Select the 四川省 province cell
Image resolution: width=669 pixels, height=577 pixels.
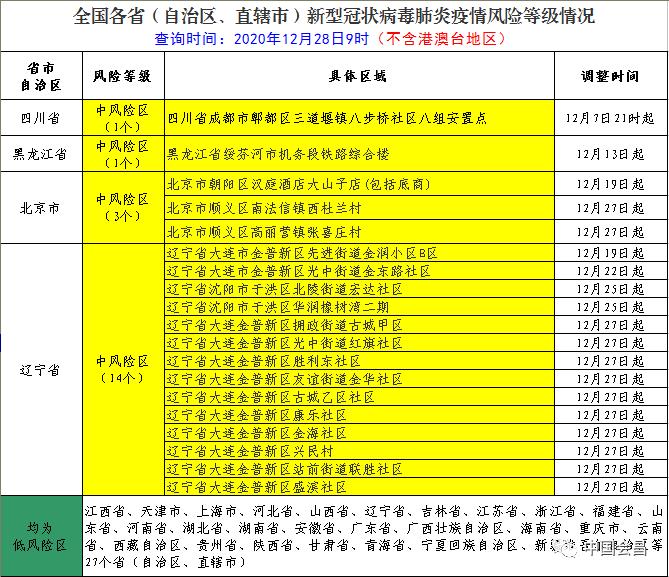pyautogui.click(x=41, y=118)
